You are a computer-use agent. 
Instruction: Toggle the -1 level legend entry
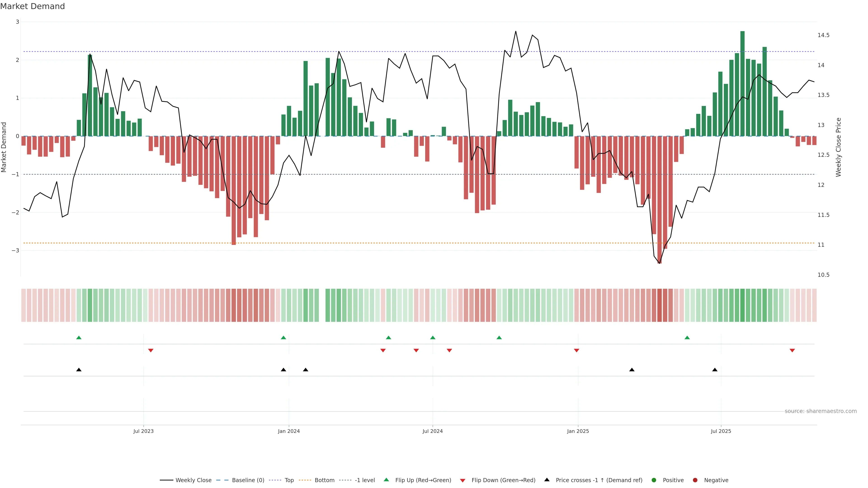365,480
